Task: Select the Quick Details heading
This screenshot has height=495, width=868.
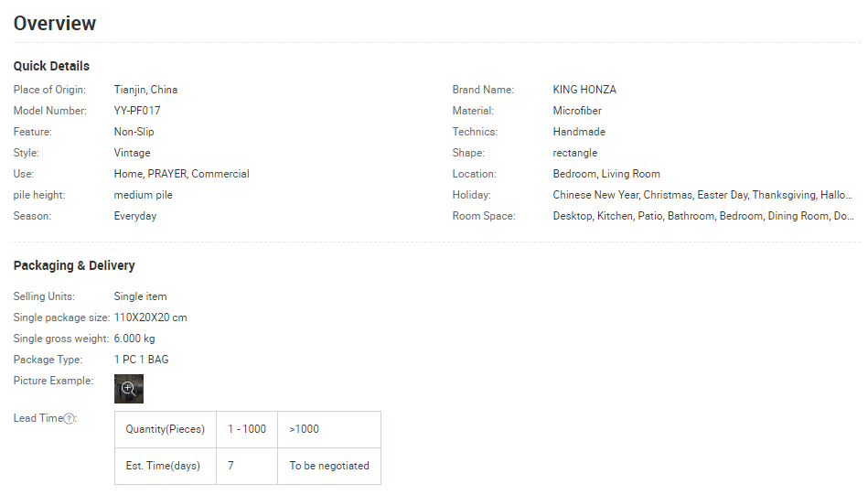Action: click(x=51, y=66)
